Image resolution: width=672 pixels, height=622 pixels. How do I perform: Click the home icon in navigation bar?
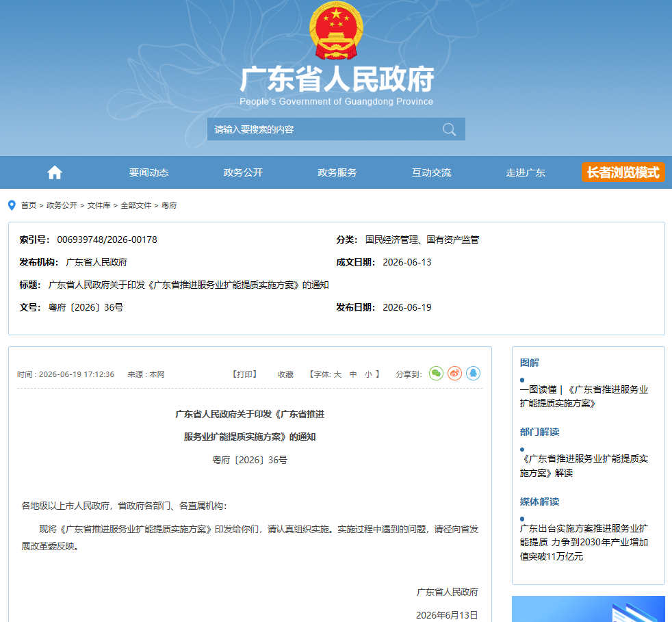(55, 172)
